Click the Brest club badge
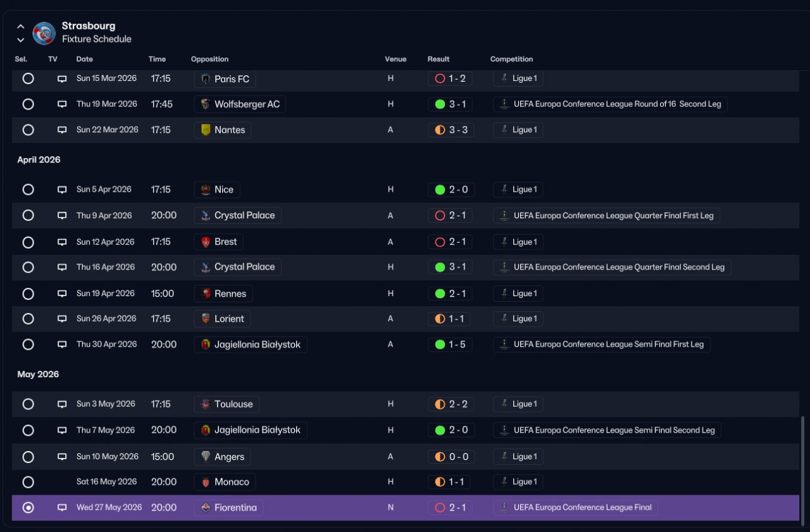Image resolution: width=810 pixels, height=532 pixels. click(205, 242)
